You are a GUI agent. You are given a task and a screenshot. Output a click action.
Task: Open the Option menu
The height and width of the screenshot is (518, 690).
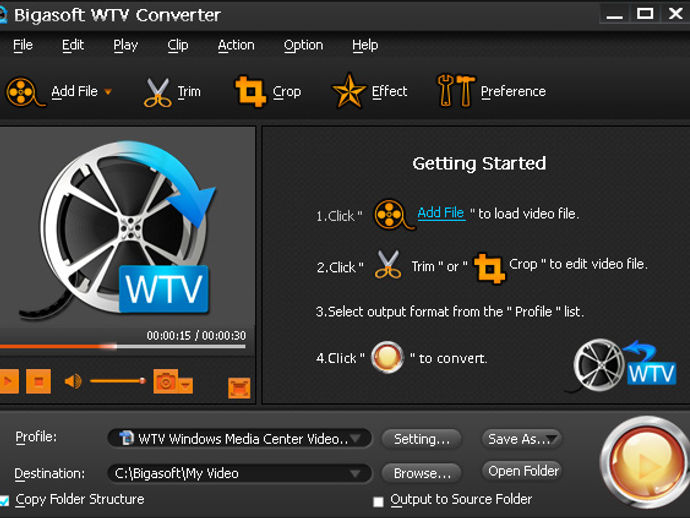(303, 45)
